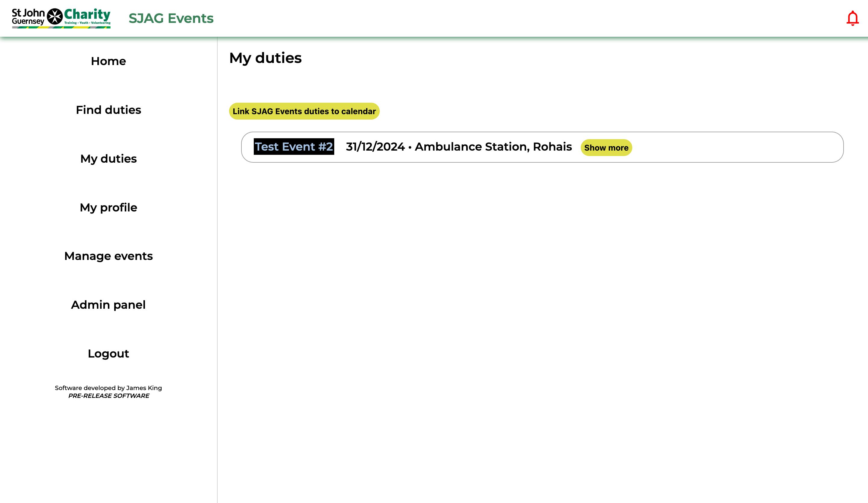The height and width of the screenshot is (503, 868).
Task: Open My profile page
Action: [x=108, y=208]
